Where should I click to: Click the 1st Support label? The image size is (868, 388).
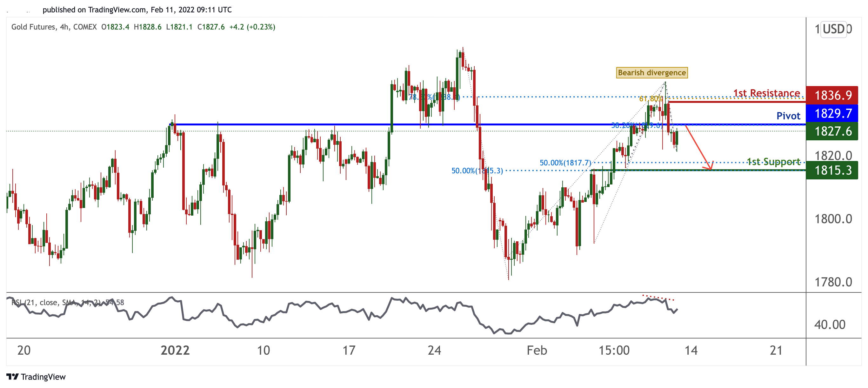pos(773,162)
